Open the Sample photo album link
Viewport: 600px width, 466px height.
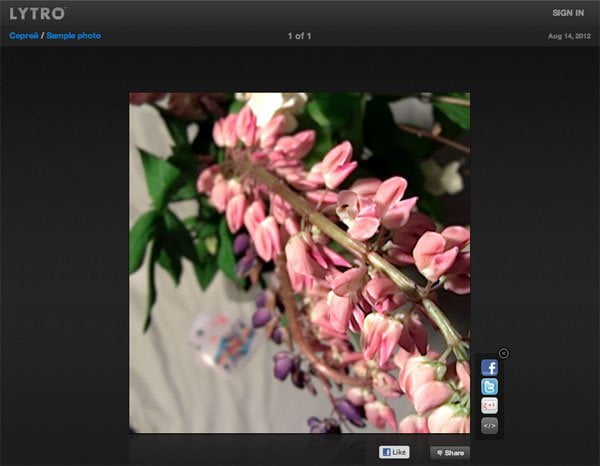tap(73, 36)
